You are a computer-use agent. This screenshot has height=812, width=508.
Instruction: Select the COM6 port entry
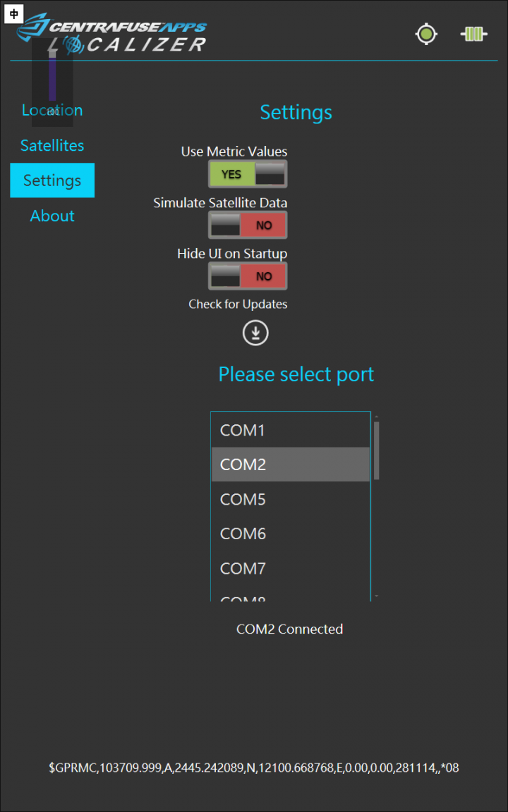coord(290,534)
